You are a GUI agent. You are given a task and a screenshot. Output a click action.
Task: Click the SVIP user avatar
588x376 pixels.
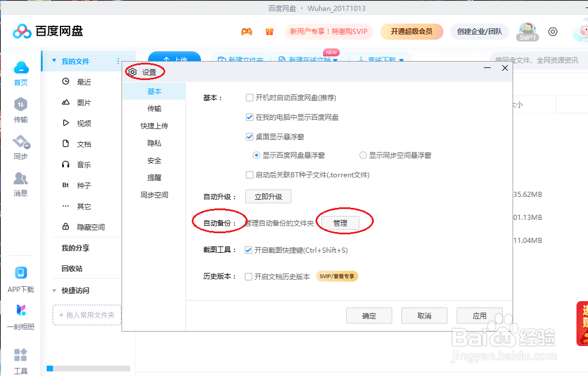[x=528, y=32]
